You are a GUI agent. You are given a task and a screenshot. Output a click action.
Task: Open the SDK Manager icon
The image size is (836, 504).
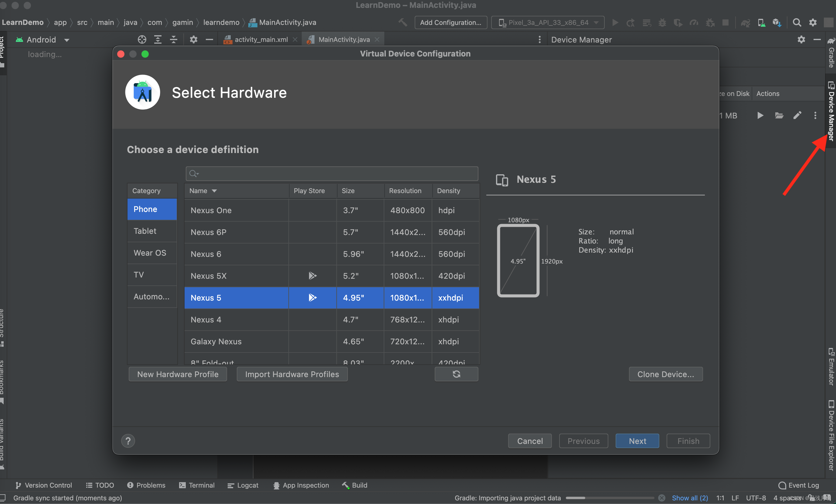[x=777, y=22]
